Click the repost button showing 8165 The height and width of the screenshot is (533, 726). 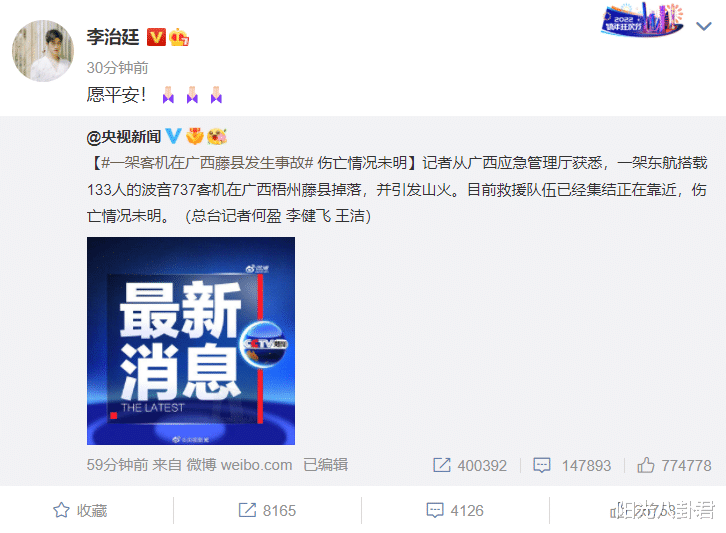[x=267, y=510]
